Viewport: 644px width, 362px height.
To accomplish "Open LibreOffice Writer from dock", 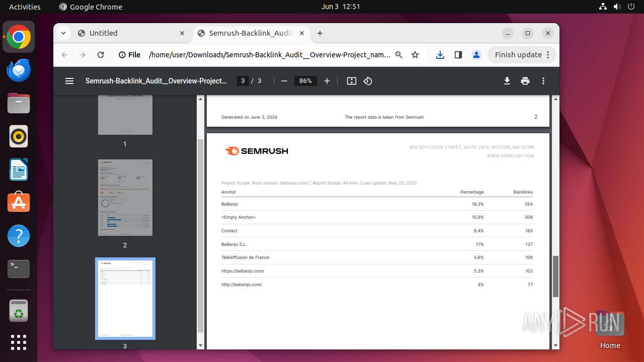I will click(x=19, y=170).
